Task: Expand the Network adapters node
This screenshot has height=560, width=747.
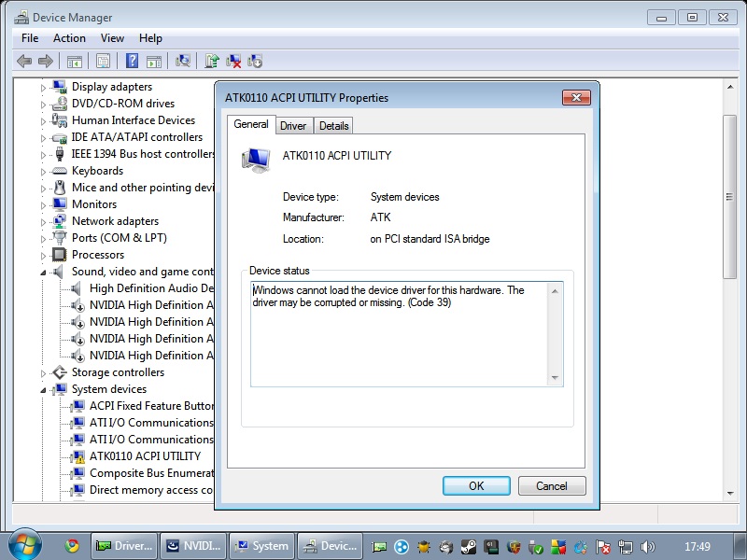Action: point(43,222)
